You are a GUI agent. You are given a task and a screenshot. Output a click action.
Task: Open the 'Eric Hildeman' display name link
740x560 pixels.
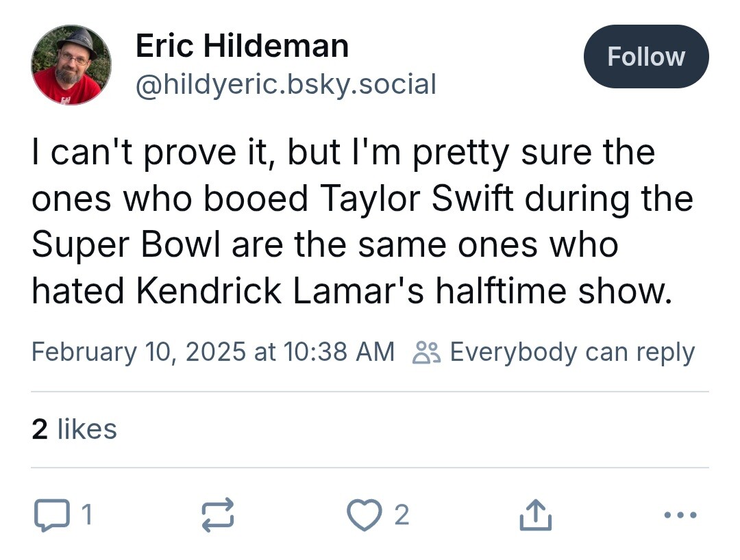click(242, 47)
